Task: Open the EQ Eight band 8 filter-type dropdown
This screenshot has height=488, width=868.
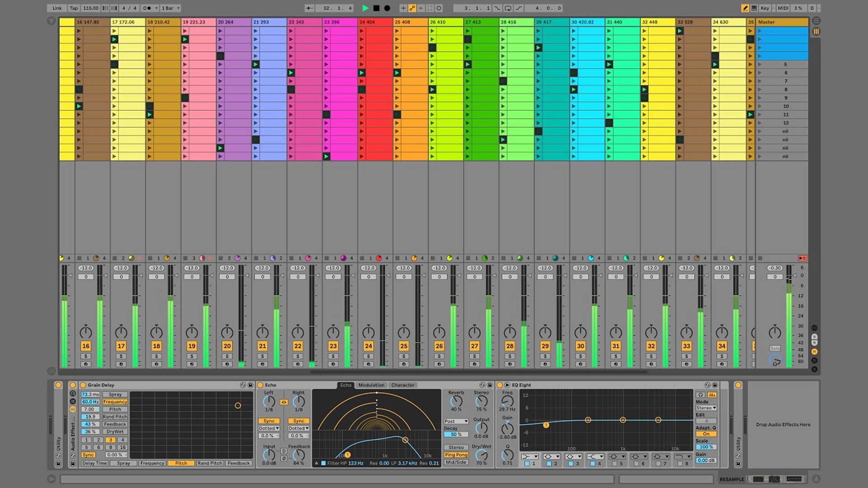Action: tap(683, 456)
